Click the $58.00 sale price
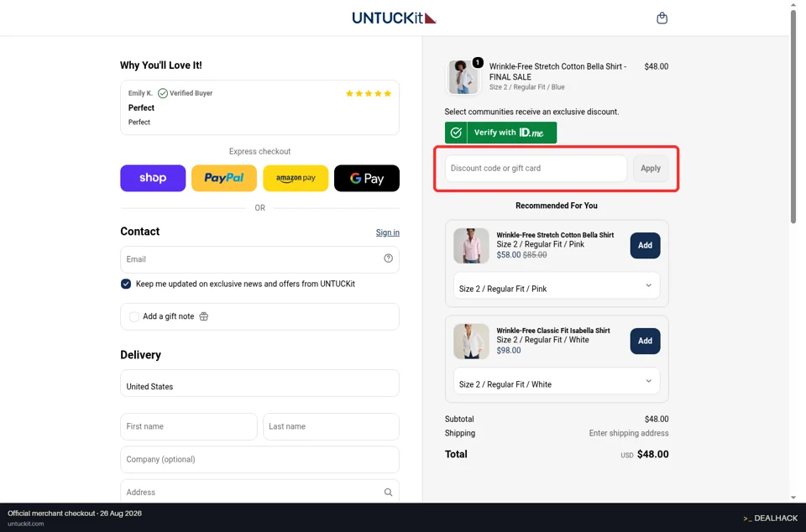Image resolution: width=806 pixels, height=532 pixels. point(509,255)
